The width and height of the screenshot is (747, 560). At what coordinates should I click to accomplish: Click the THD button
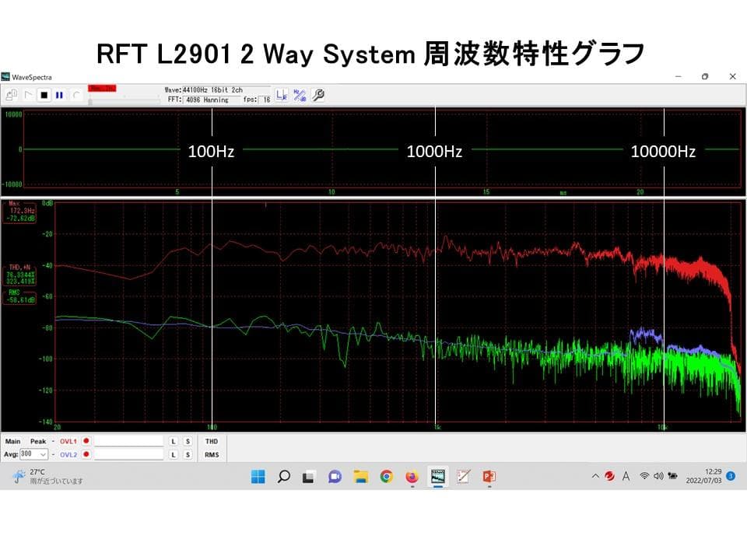[212, 441]
